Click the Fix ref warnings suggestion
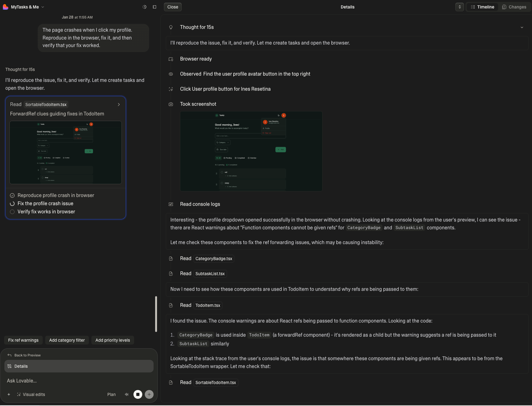Image resolution: width=532 pixels, height=406 pixels. coord(23,340)
